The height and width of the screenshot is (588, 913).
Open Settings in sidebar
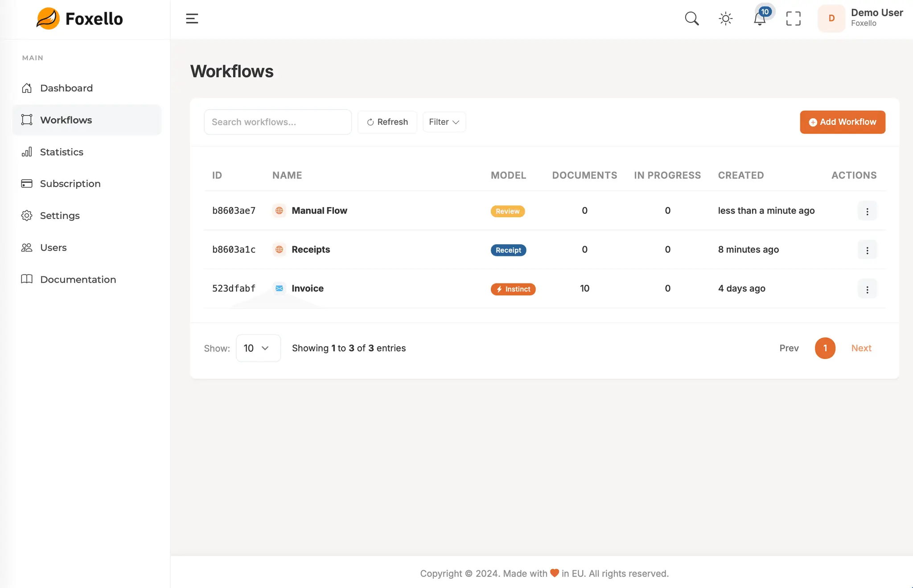pos(60,216)
